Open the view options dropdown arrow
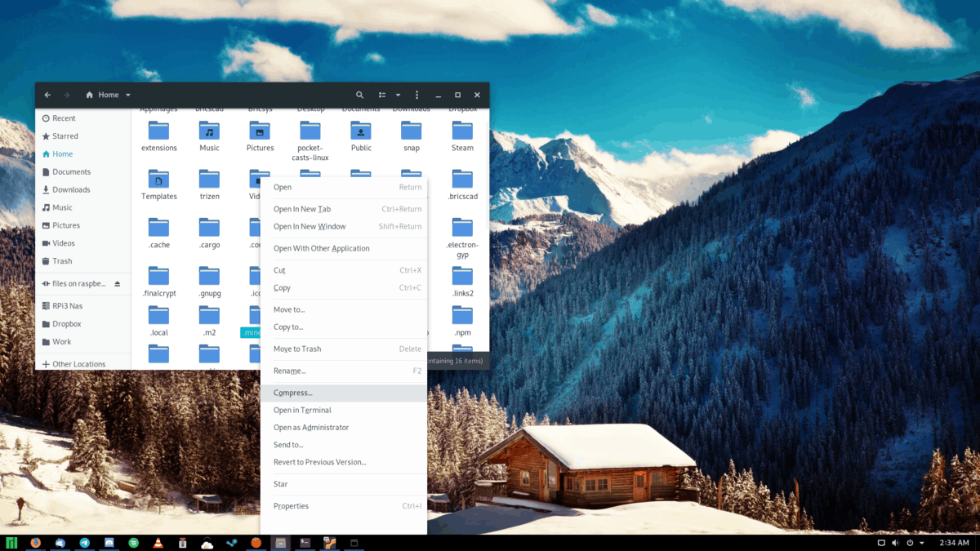The width and height of the screenshot is (980, 551). tap(399, 96)
